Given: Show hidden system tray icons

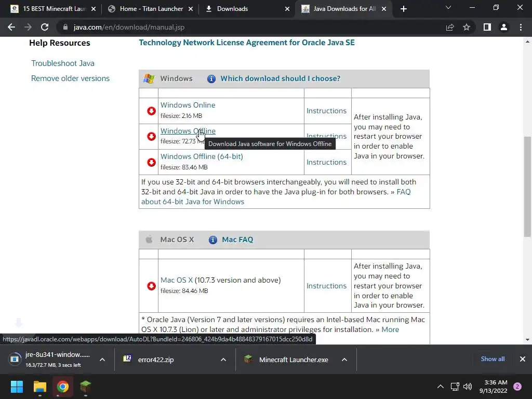Looking at the screenshot, I should [x=441, y=387].
